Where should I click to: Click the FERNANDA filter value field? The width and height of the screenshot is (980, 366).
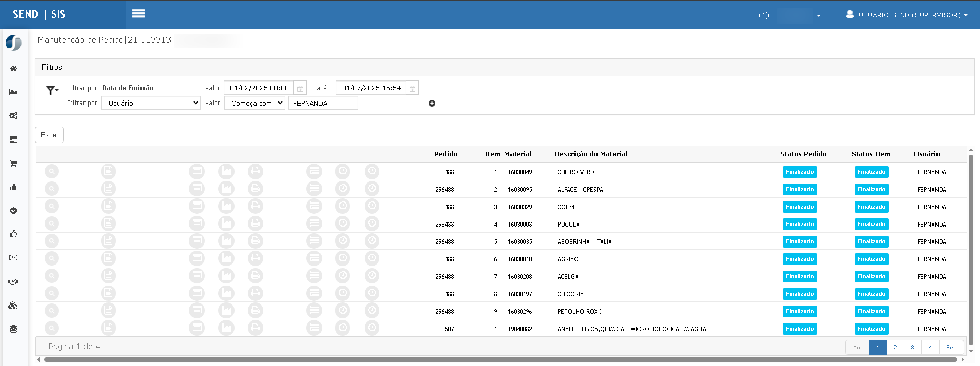(323, 103)
